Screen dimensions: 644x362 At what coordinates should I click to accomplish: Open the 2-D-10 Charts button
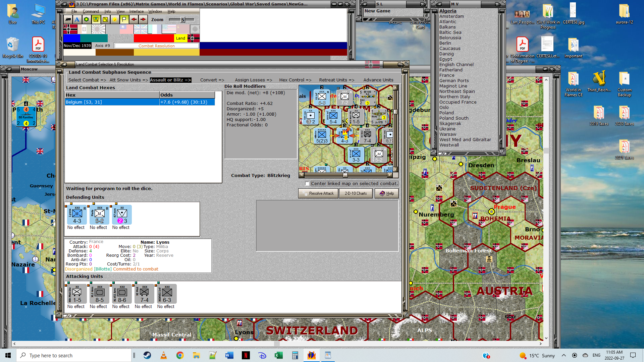(x=356, y=193)
